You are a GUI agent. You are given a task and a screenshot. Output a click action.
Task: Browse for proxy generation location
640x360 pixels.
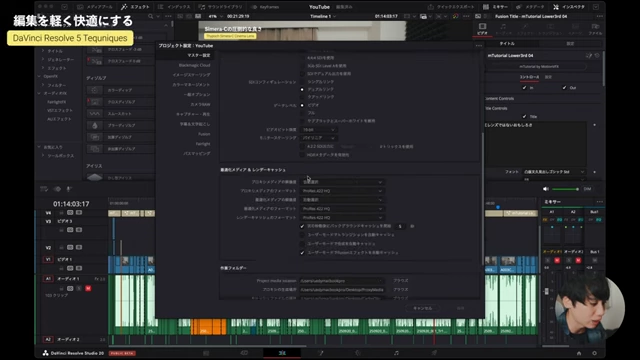coord(400,290)
